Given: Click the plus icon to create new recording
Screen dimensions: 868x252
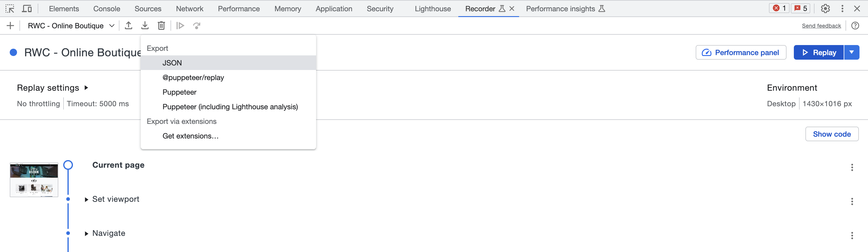Looking at the screenshot, I should click(x=10, y=26).
